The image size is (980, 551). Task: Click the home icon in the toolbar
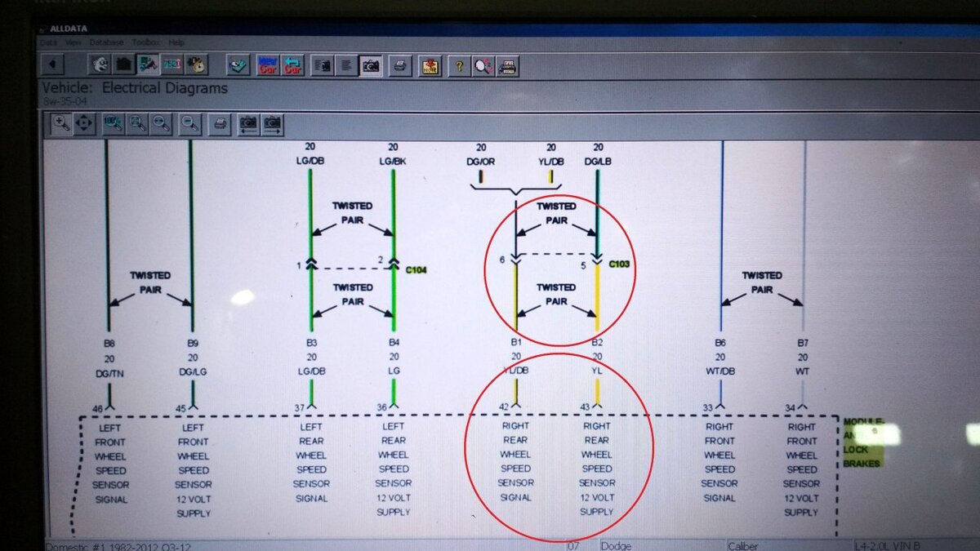pyautogui.click(x=123, y=64)
